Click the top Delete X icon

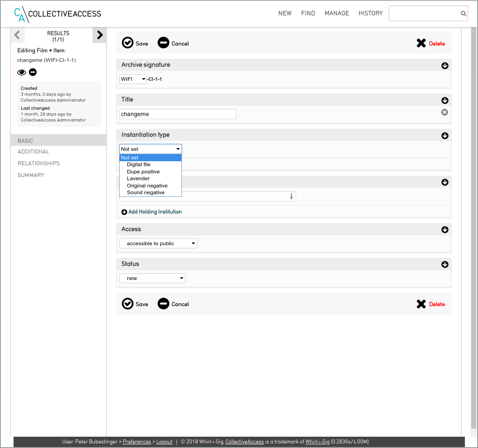point(421,43)
